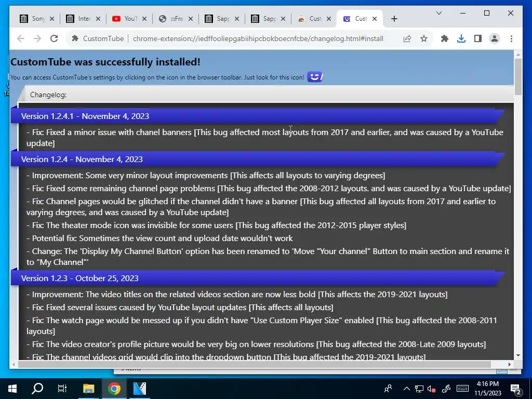Click the horizontal scroll right arrow
Viewport: 532px width, 399px height.
pos(510,364)
